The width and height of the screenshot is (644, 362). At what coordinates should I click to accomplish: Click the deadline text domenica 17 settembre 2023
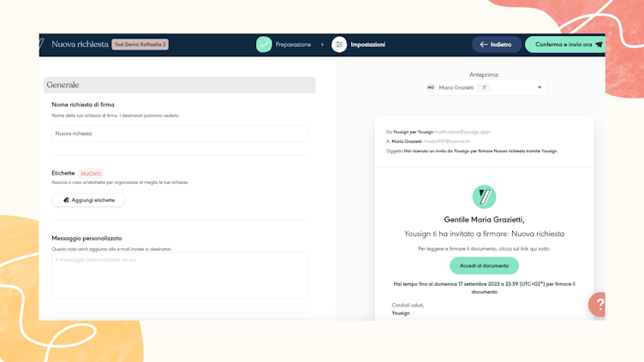(484, 288)
